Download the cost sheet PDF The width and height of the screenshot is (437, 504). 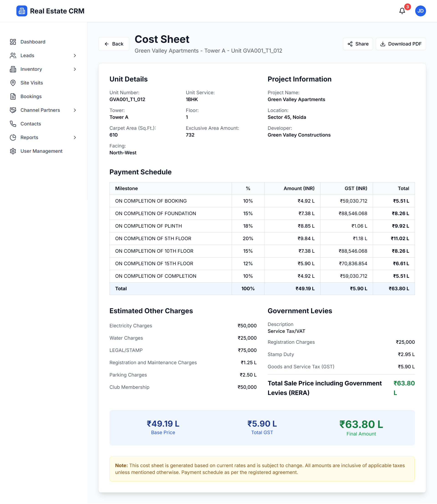pos(400,44)
